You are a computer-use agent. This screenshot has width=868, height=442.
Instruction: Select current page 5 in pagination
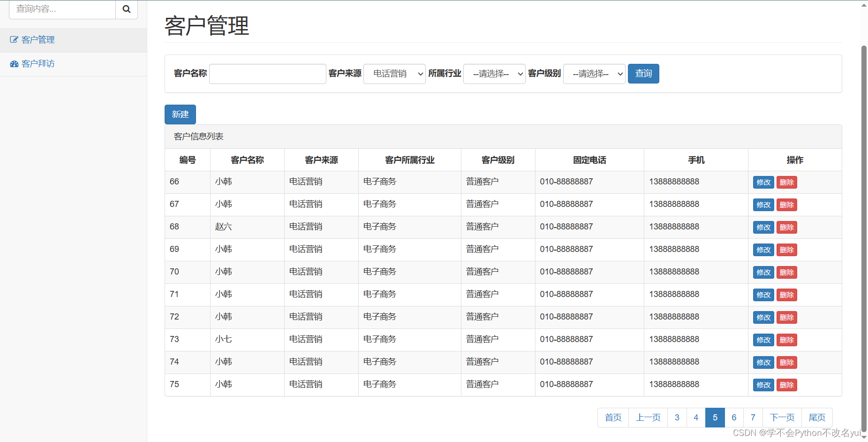pos(715,418)
